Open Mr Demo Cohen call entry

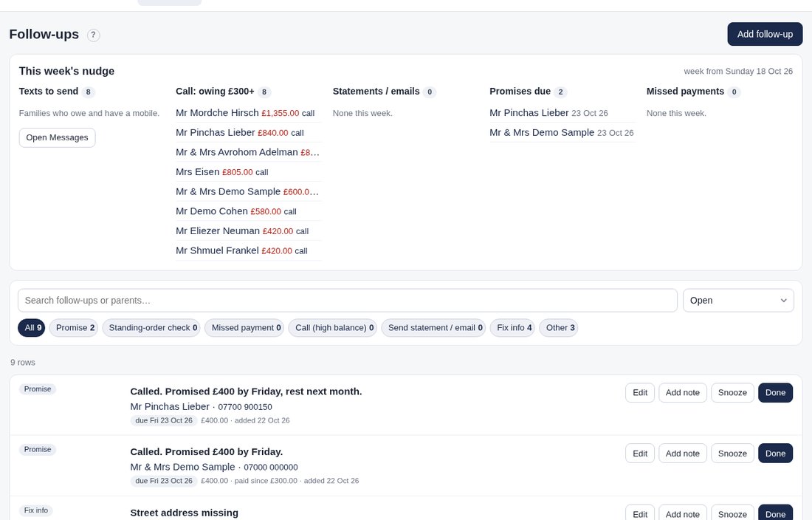click(x=249, y=211)
